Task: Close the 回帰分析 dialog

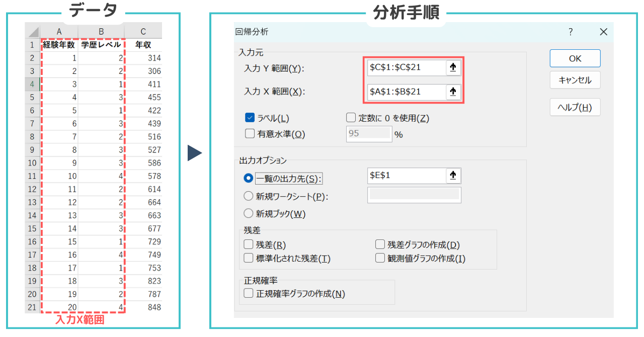Action: tap(604, 32)
